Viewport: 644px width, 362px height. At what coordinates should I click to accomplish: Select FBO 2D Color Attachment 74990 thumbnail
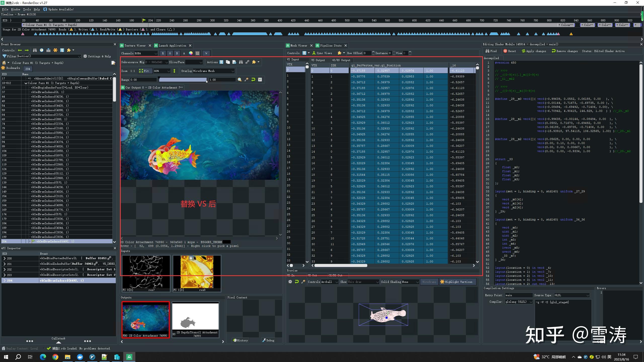coord(146,320)
